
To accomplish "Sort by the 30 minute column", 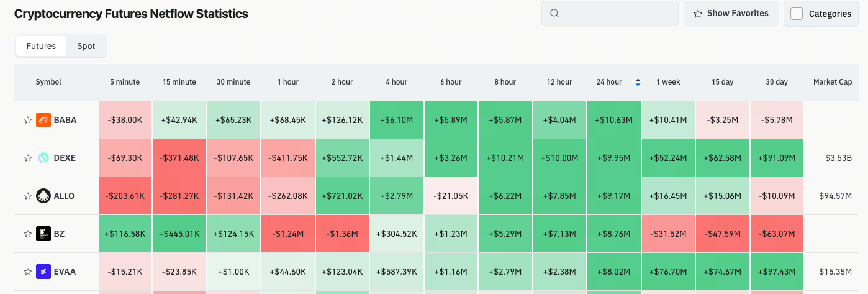I will click(x=233, y=82).
